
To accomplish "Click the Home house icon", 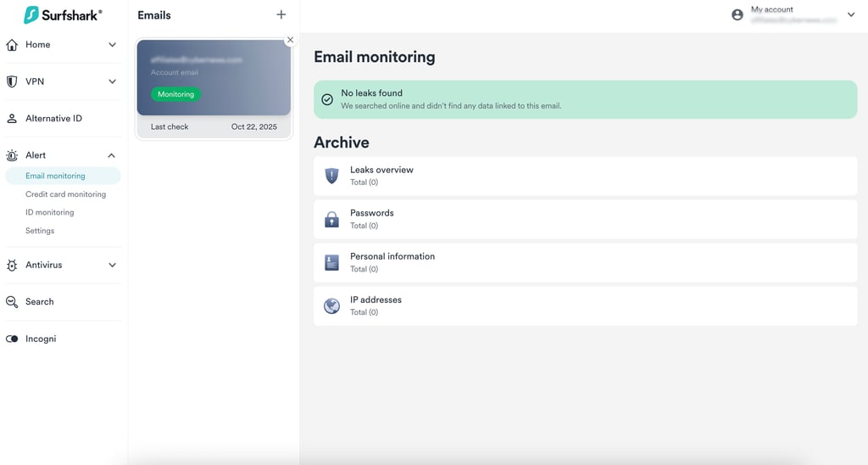I will (x=12, y=45).
